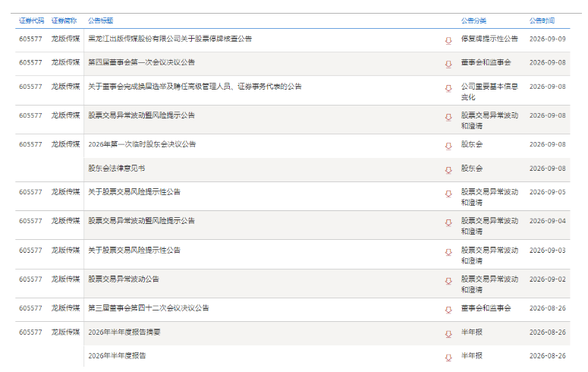Click download icon for 第四届董事会第一次会议决议公告
This screenshot has width=588, height=372.
pyautogui.click(x=448, y=65)
